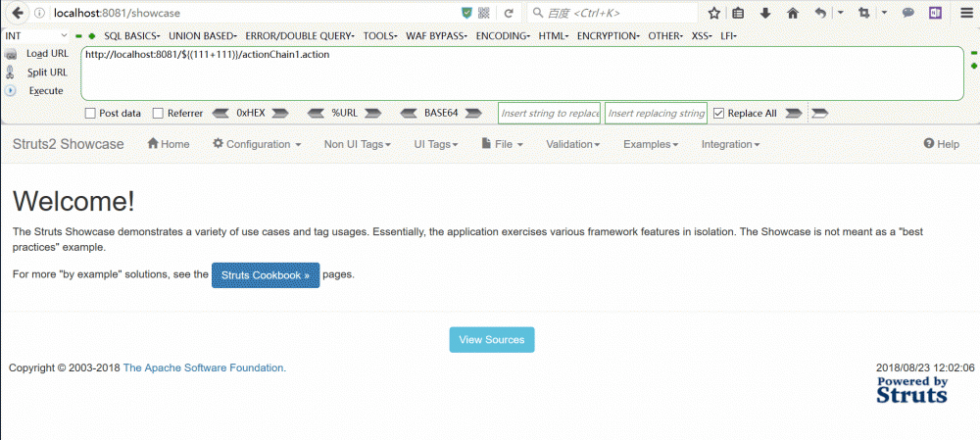
Task: Open the XSS menu
Action: (702, 36)
